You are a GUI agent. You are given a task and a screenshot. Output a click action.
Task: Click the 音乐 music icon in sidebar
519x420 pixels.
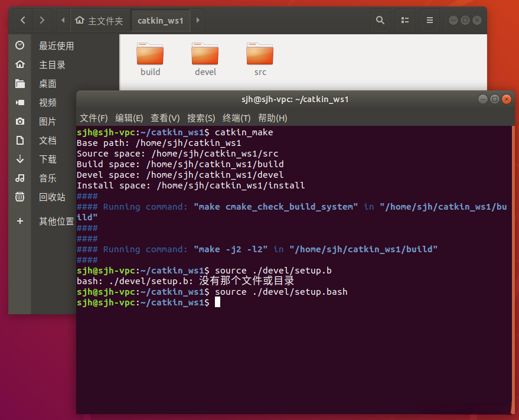[20, 178]
